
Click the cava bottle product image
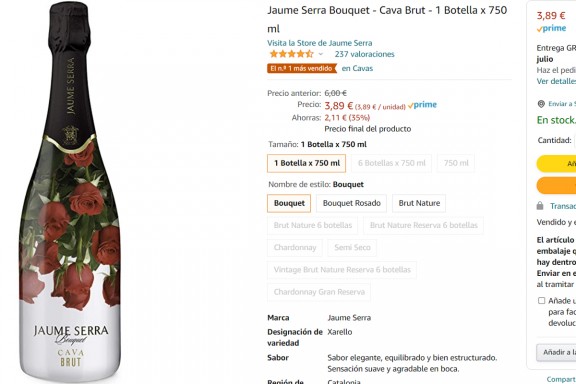[x=69, y=192]
